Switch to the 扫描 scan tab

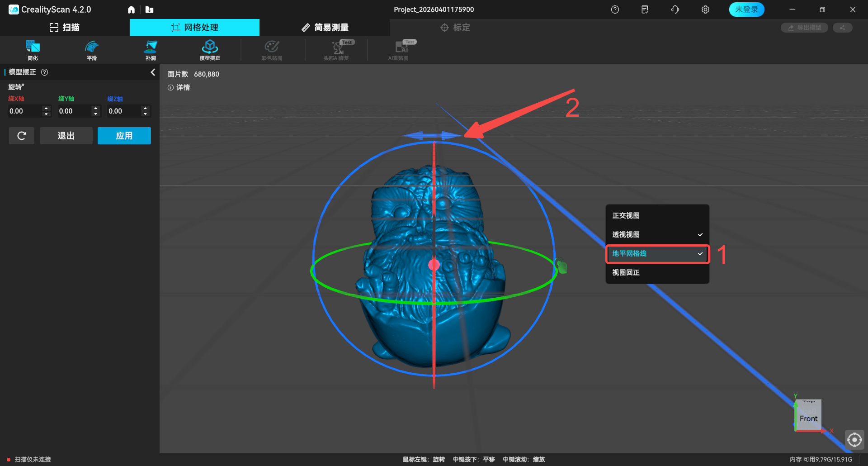[x=65, y=28]
